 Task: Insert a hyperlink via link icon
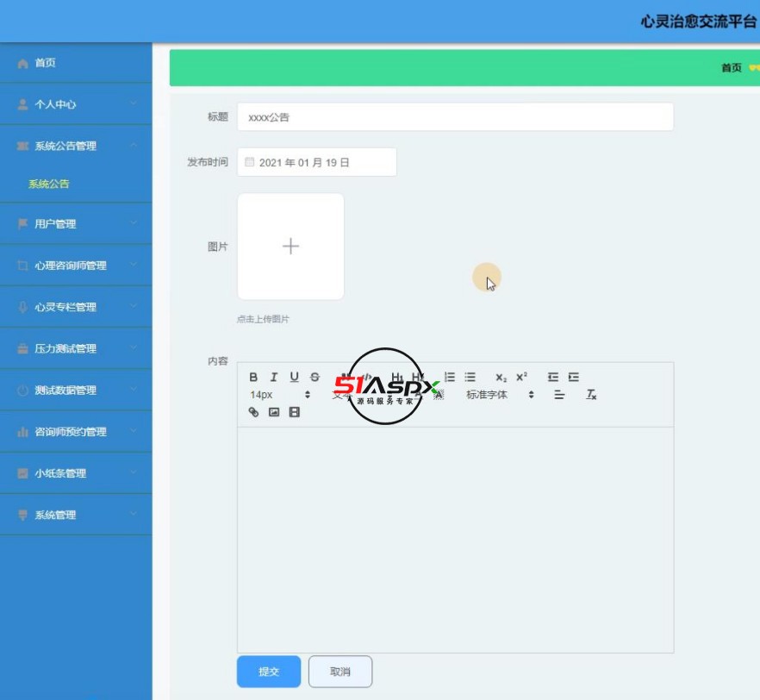click(x=253, y=412)
